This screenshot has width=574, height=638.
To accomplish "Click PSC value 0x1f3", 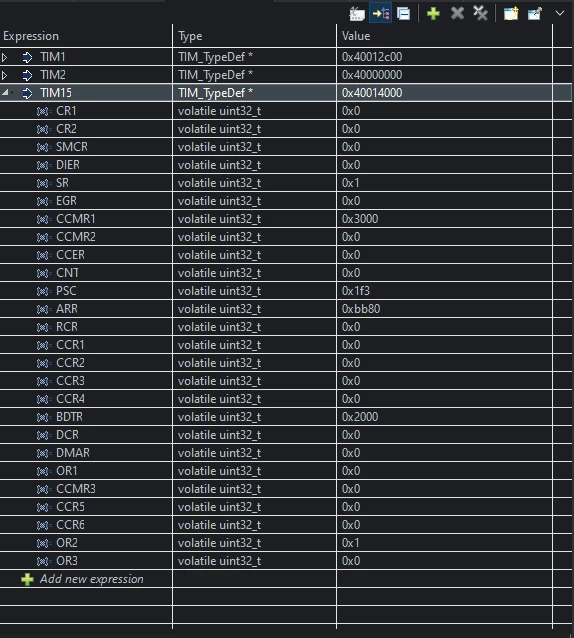I will [x=356, y=291].
